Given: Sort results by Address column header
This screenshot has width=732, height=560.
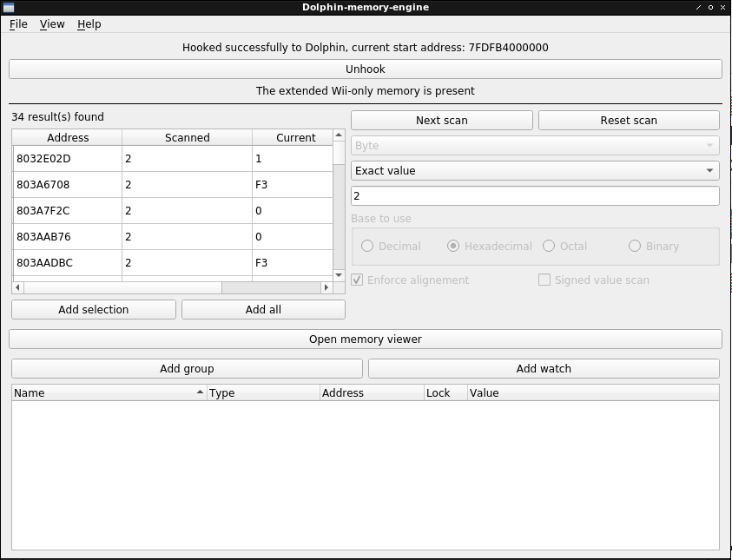Looking at the screenshot, I should point(67,138).
